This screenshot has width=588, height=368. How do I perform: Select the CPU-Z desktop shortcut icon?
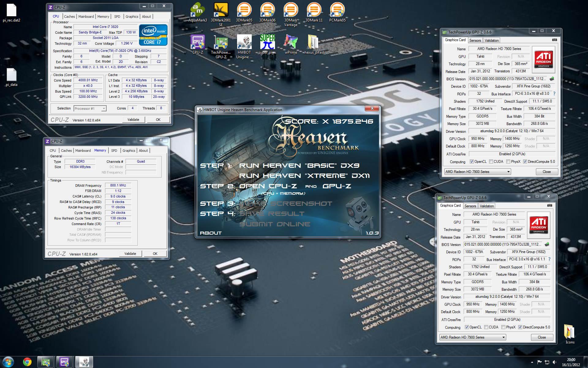[198, 44]
